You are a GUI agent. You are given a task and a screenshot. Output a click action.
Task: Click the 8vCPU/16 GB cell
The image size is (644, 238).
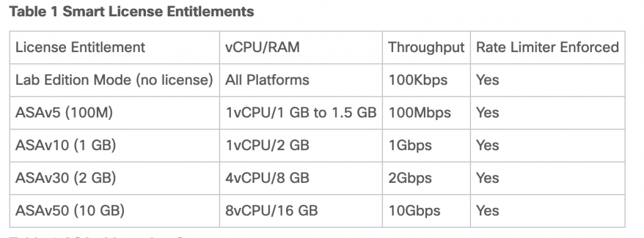point(271,210)
